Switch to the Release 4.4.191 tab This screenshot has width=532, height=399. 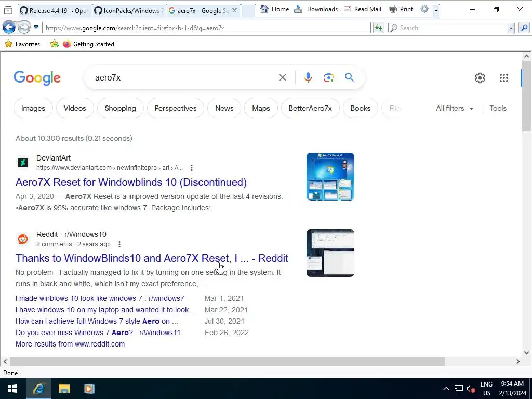[x=55, y=10]
